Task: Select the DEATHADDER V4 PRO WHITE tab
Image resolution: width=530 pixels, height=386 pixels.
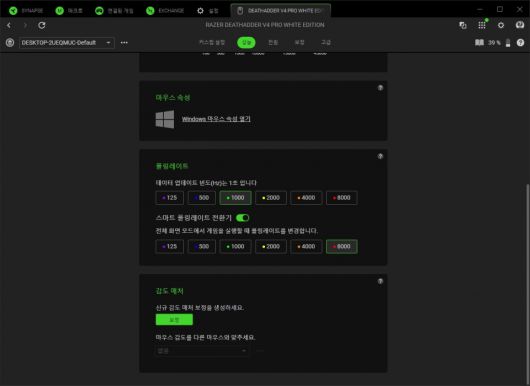Action: point(281,11)
